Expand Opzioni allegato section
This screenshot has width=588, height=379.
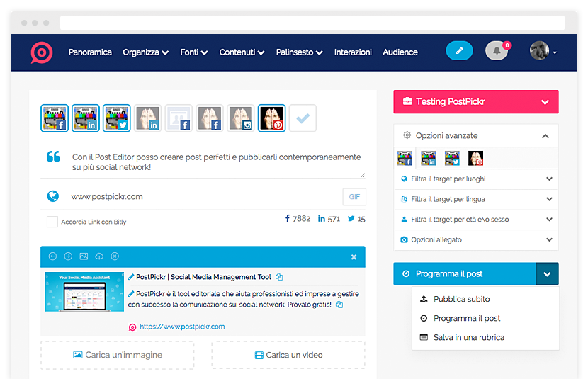click(476, 240)
